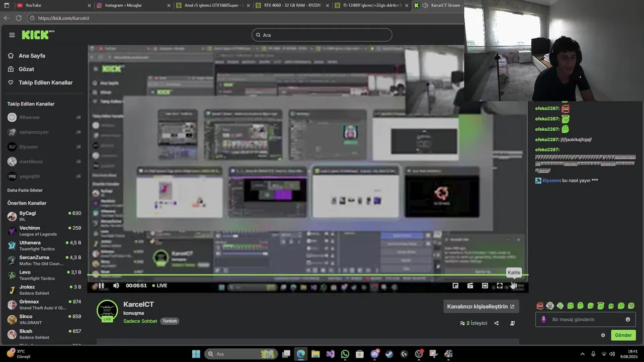
Task: Reload the page with refresh icon
Action: pos(19,18)
